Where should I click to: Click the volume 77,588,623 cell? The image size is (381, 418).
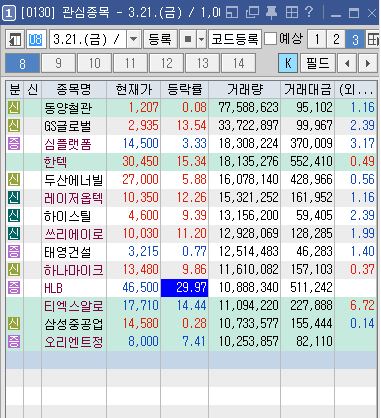click(249, 108)
